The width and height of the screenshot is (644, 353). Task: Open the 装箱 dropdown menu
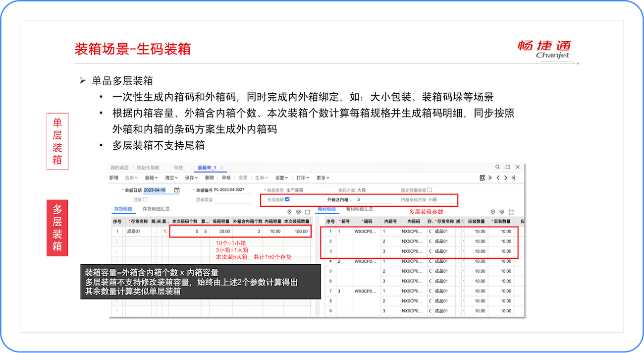click(x=151, y=178)
